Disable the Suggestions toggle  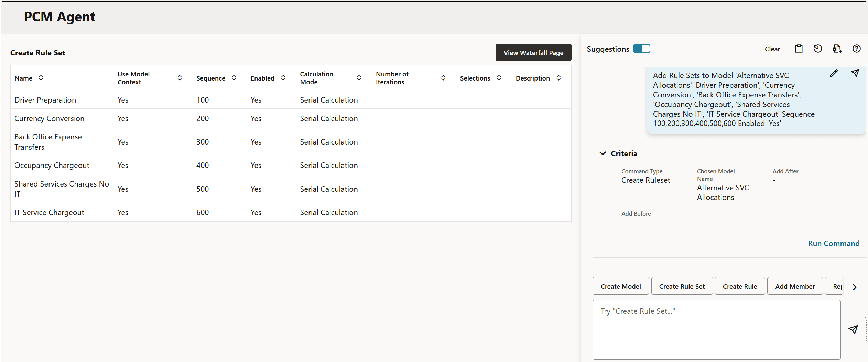coord(642,49)
